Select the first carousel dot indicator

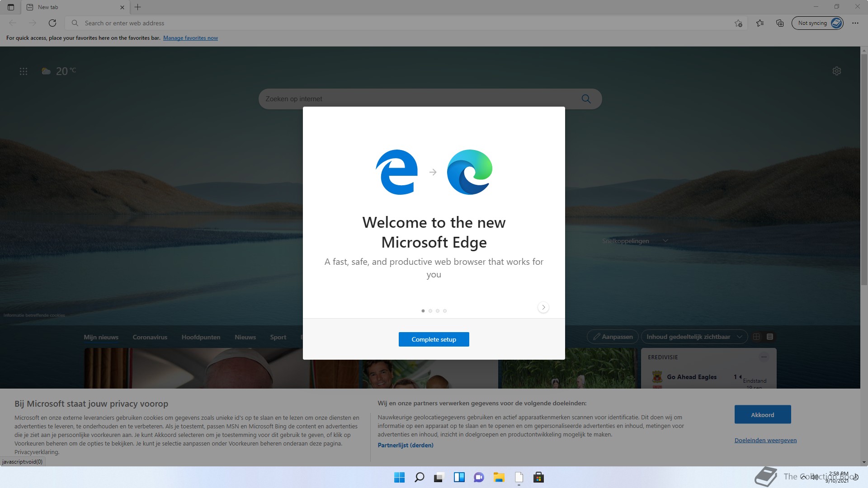[423, 311]
